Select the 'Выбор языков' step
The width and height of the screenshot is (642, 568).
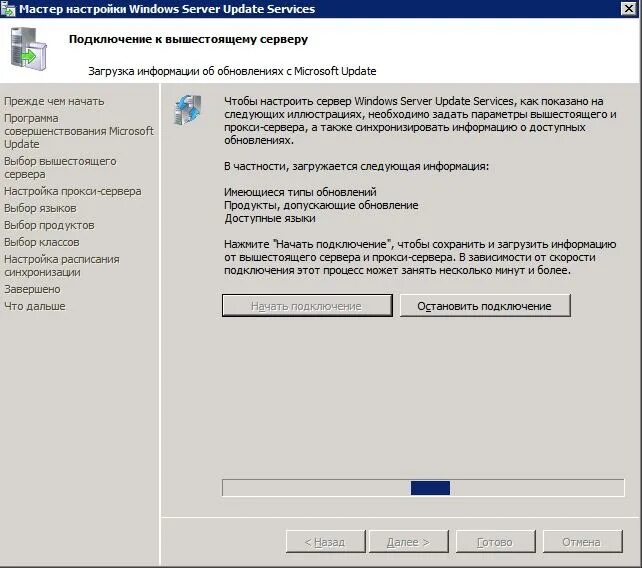point(40,208)
